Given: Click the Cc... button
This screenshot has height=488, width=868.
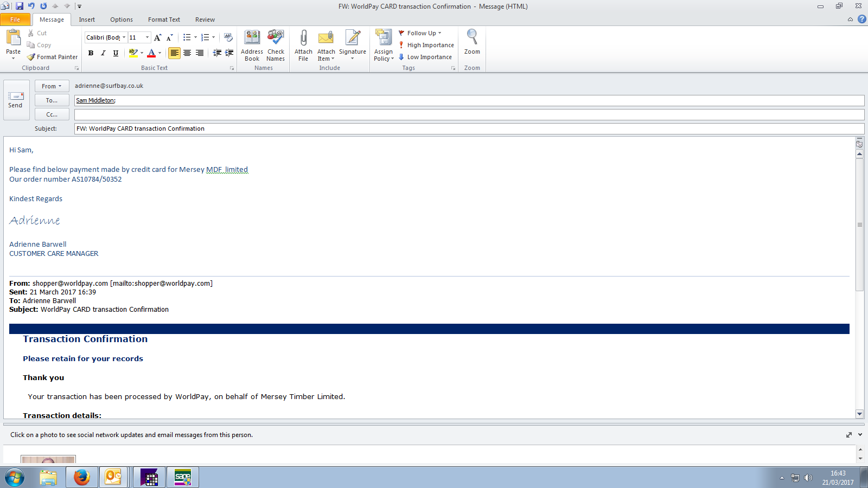Looking at the screenshot, I should tap(52, 114).
